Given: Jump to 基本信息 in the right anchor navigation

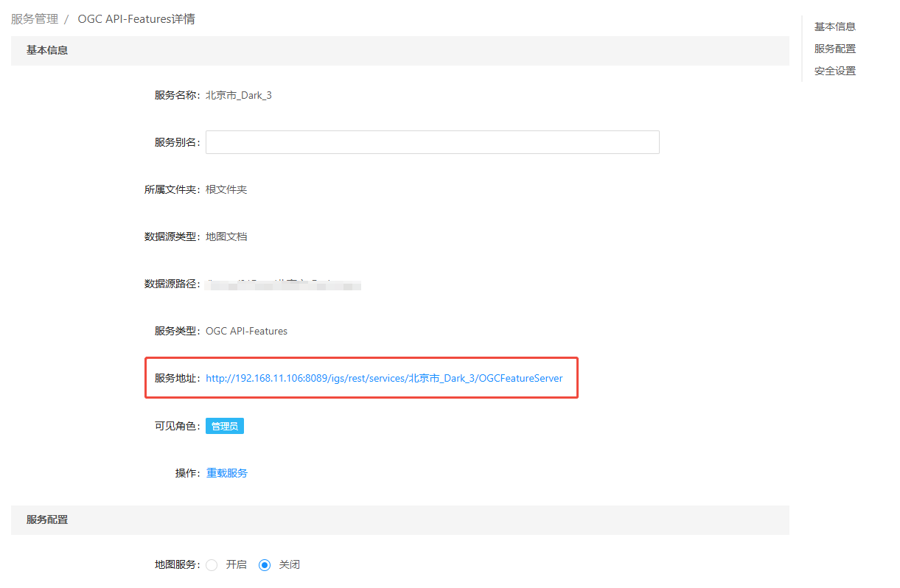Looking at the screenshot, I should click(x=834, y=27).
